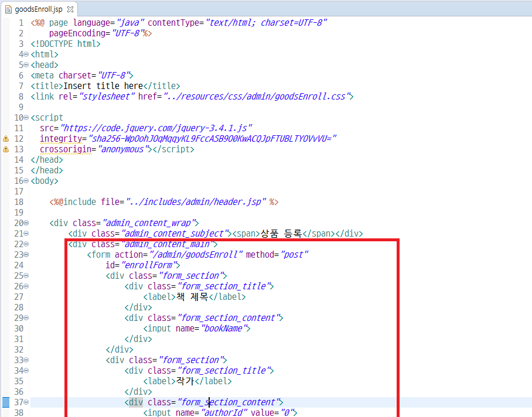The width and height of the screenshot is (532, 417).
Task: Collapse the form fold on line 23
Action: [26, 255]
